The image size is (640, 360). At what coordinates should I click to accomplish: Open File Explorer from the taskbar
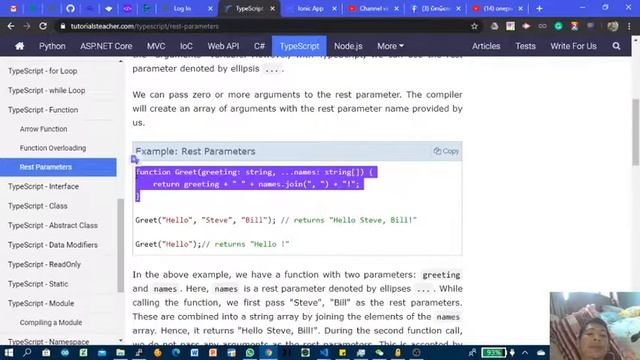pyautogui.click(x=120, y=353)
